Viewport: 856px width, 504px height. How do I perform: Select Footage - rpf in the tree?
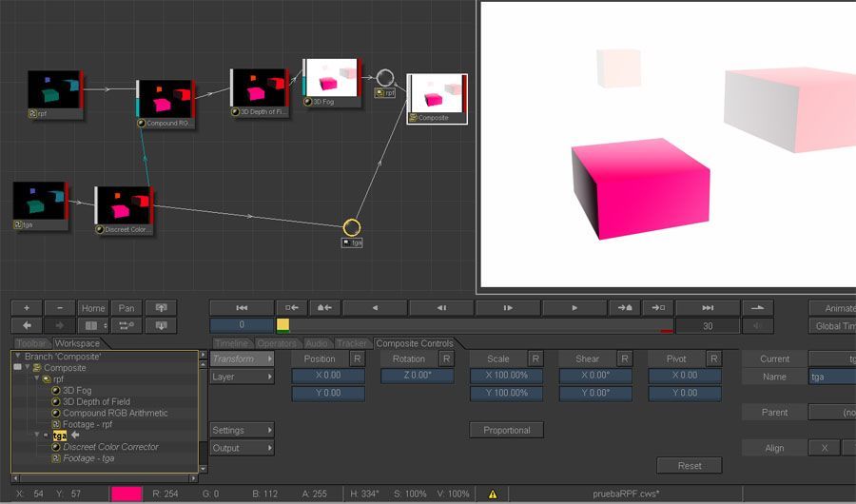click(x=88, y=424)
